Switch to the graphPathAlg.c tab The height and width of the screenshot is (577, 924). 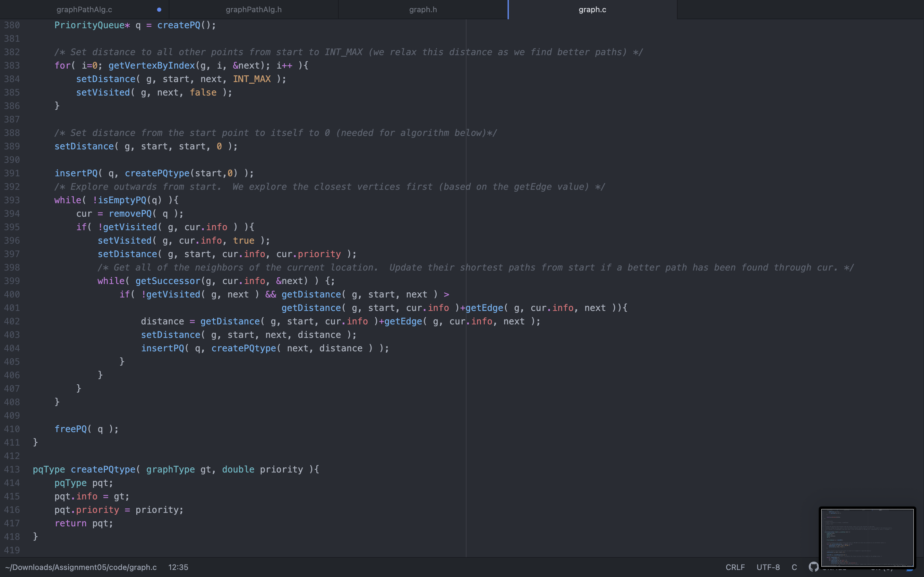(84, 10)
